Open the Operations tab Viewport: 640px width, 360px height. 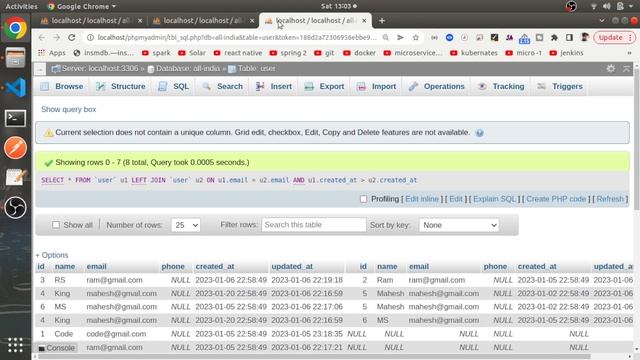click(437, 87)
